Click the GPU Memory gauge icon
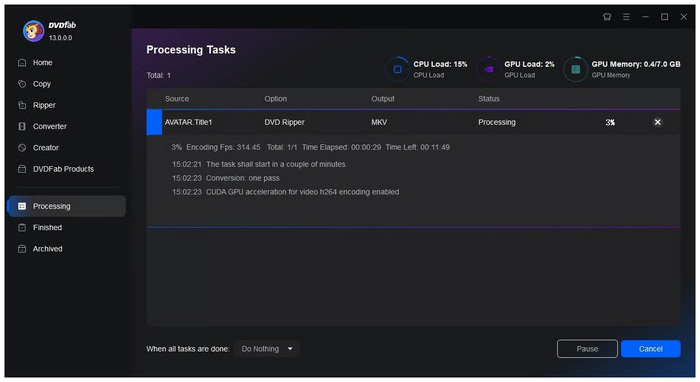This screenshot has height=382, width=700. (x=575, y=69)
